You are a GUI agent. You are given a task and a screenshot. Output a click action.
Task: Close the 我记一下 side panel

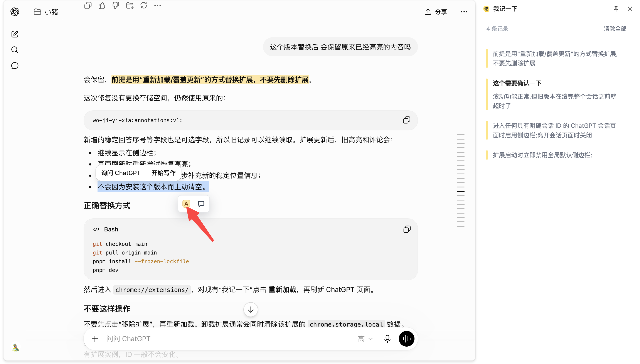click(x=630, y=9)
